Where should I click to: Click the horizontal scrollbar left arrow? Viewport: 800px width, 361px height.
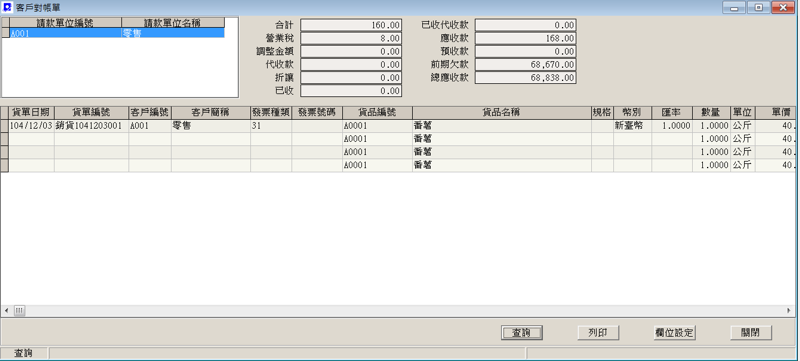[x=7, y=310]
